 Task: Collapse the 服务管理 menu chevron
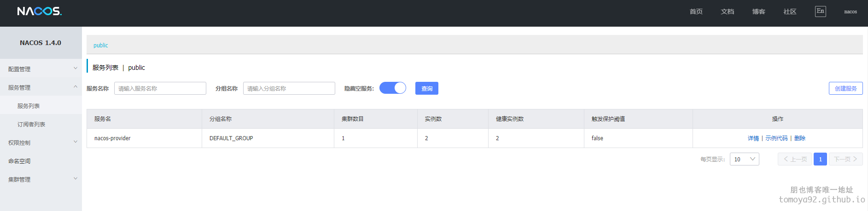click(x=76, y=86)
